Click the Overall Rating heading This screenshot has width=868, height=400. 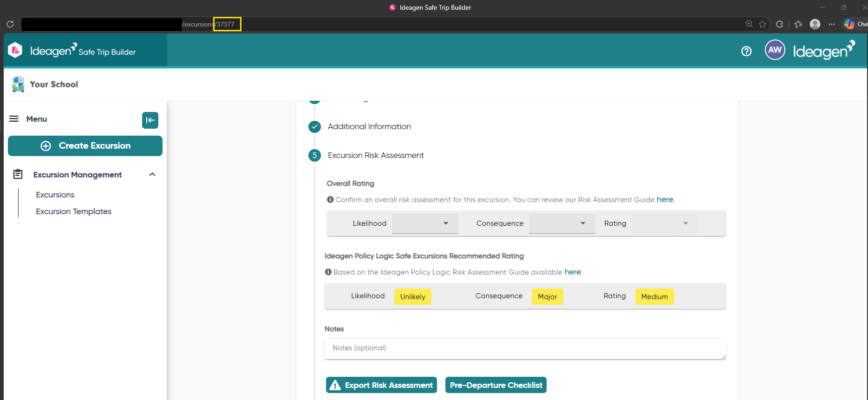click(351, 184)
